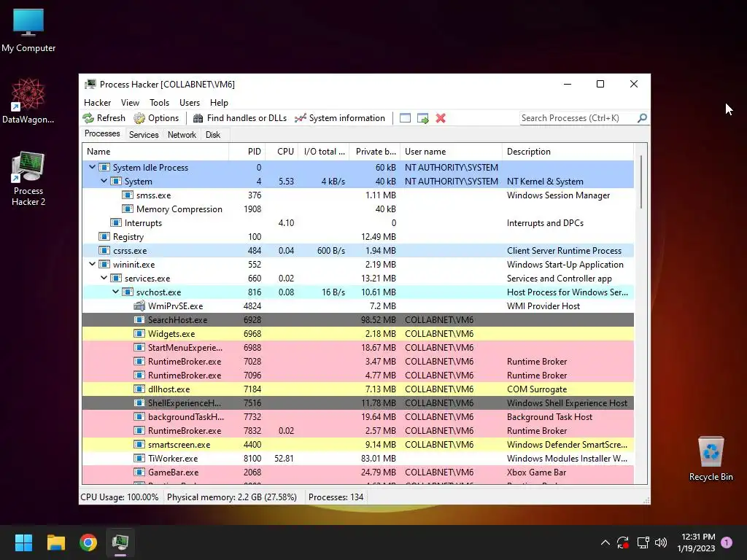Open the Windows Start button
Image resolution: width=747 pixels, height=560 pixels.
(x=23, y=542)
